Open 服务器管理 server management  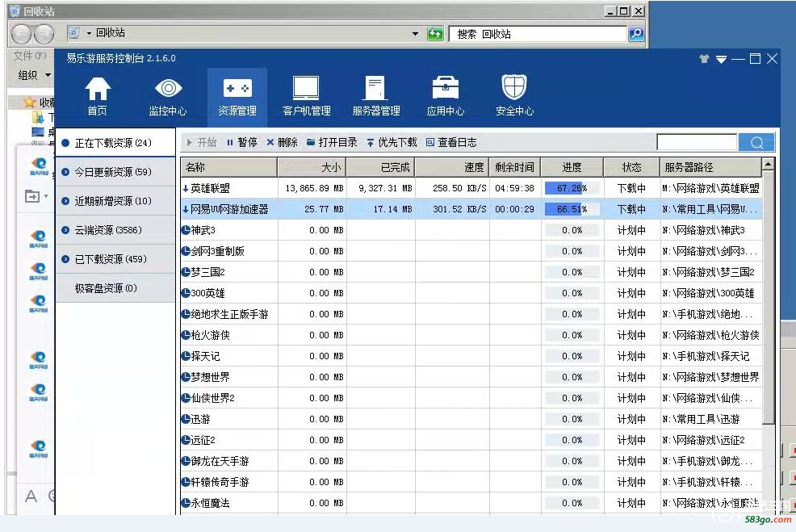pyautogui.click(x=376, y=96)
